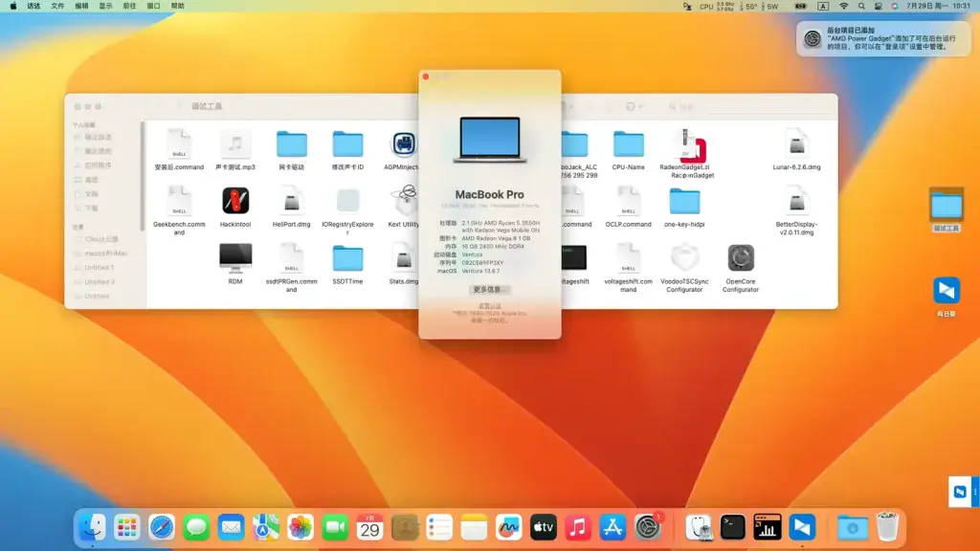Select the RadeonGadget.zip archive
The height and width of the screenshot is (551, 980).
pyautogui.click(x=689, y=145)
